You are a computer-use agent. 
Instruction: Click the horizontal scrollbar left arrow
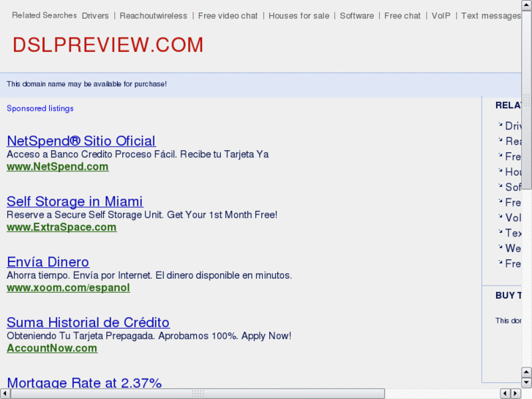[4, 394]
